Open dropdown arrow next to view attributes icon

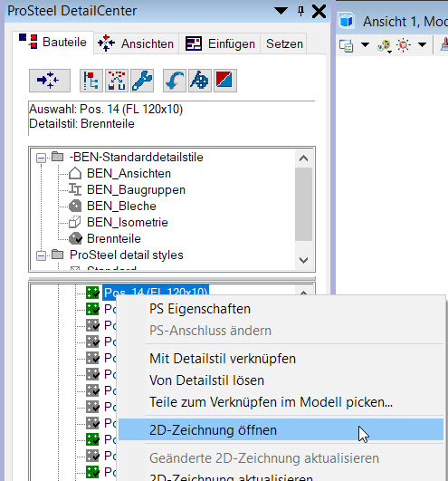(x=365, y=45)
